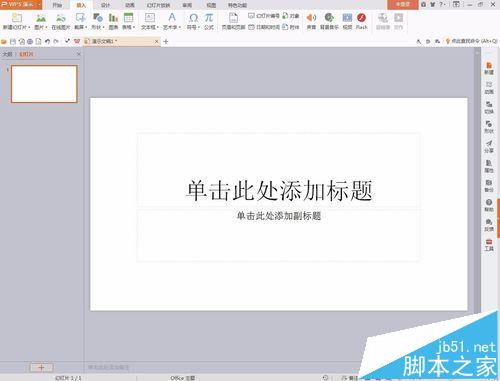Expand the Picture (图片) dropdown arrow
This screenshot has width=500, height=381.
coord(46,27)
